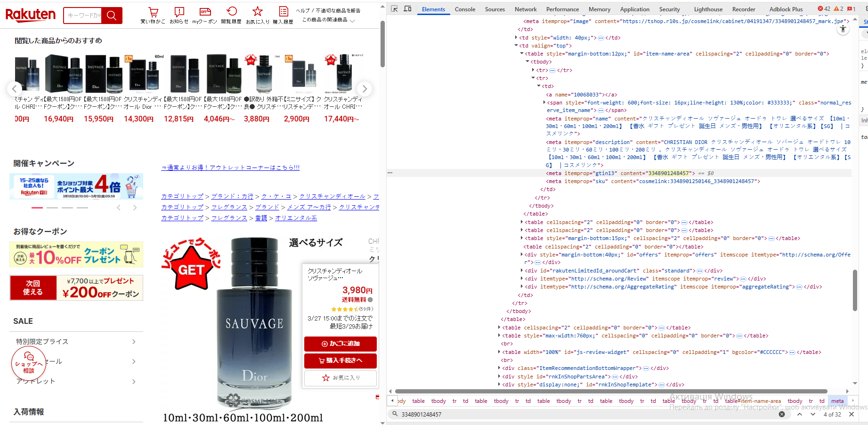This screenshot has width=868, height=425.
Task: Open the 閲覧履歴 browsing history icon
Action: click(231, 15)
